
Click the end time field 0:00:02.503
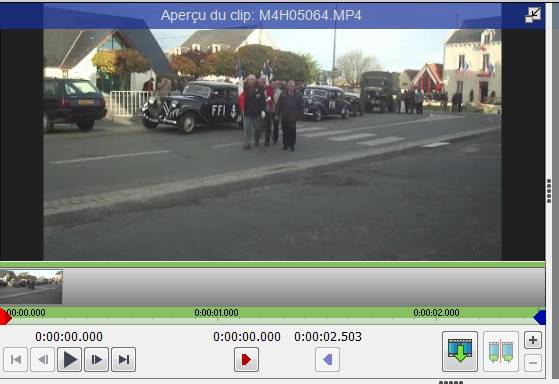(x=328, y=337)
